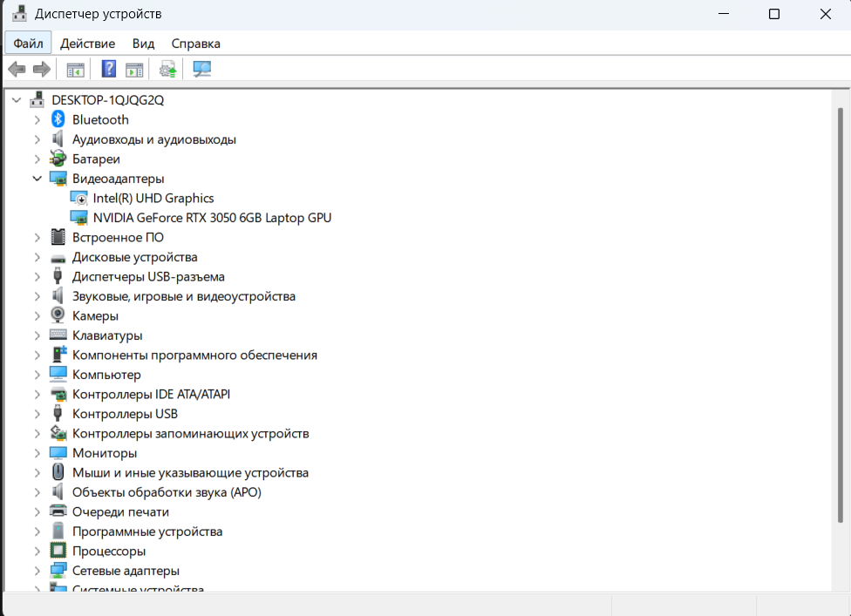Click the Forward arrow toolbar icon
Screen dimensions: 851x616
pyautogui.click(x=42, y=70)
